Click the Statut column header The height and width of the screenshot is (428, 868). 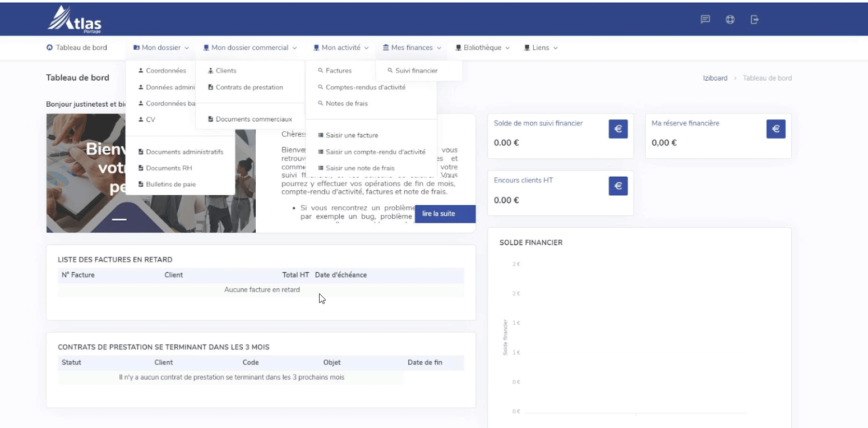71,362
